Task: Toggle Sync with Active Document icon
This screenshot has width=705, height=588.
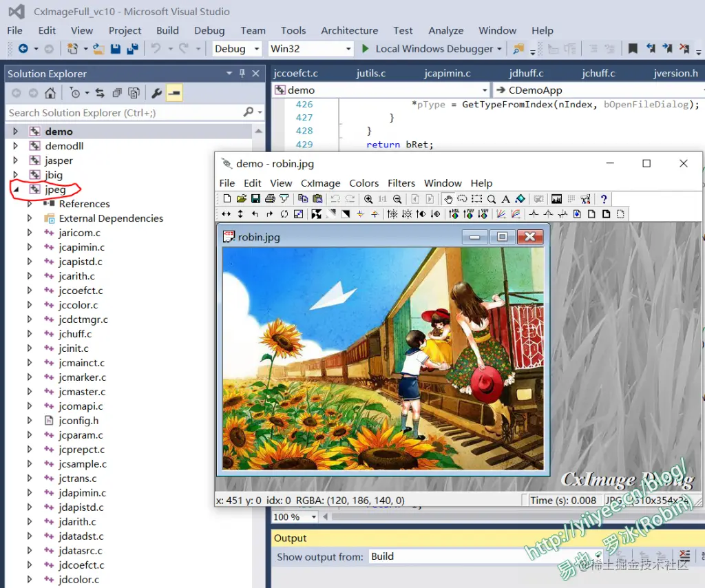Action: 100,93
